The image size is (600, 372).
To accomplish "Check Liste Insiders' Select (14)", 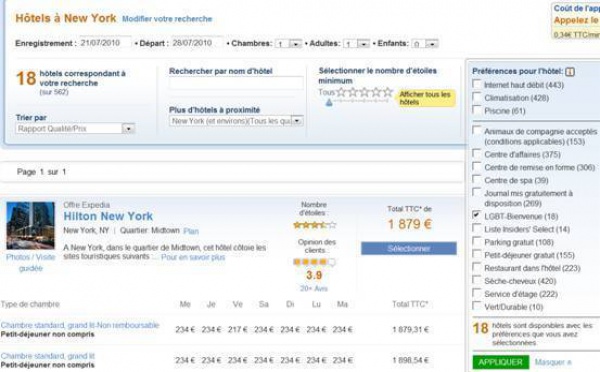I will coord(477,228).
